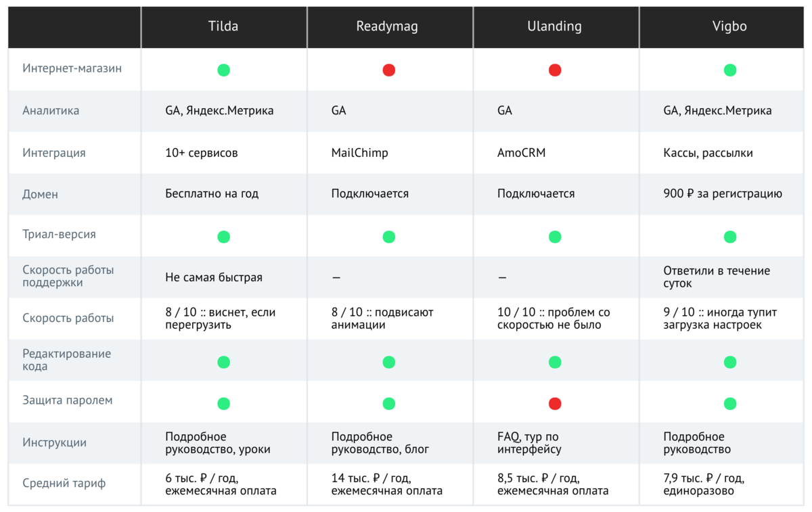Click Readymag's red dot for Интернет-магазин
The width and height of the screenshot is (812, 512).
tap(388, 70)
